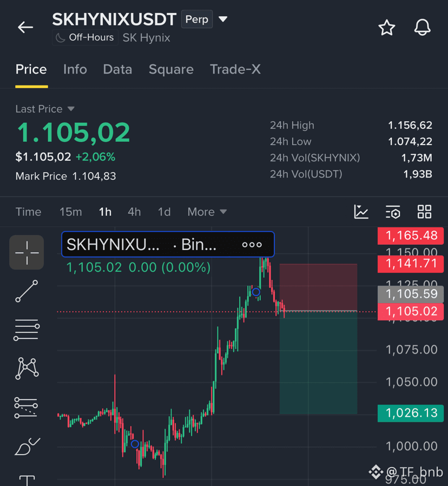Click the 1,141.71 stop level label
Image resolution: width=448 pixels, height=486 pixels.
pyautogui.click(x=411, y=264)
